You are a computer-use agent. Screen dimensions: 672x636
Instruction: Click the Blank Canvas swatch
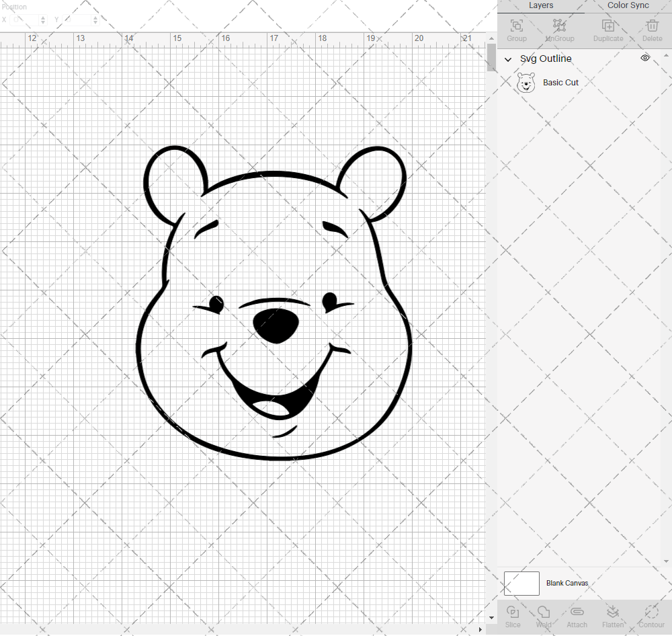pos(521,584)
